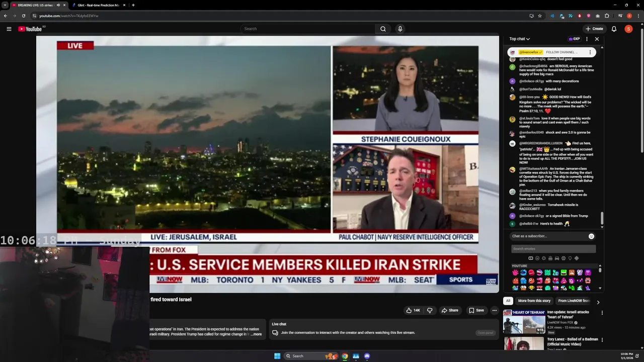644x362 pixels.
Task: Open the Chrome tab search dropdown arrow
Action: click(x=5, y=5)
